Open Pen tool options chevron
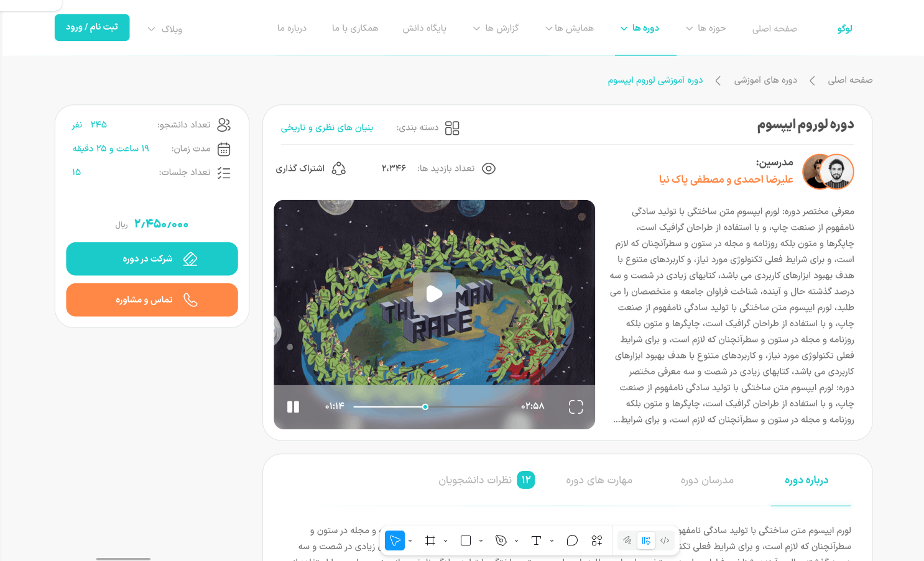 click(x=517, y=540)
